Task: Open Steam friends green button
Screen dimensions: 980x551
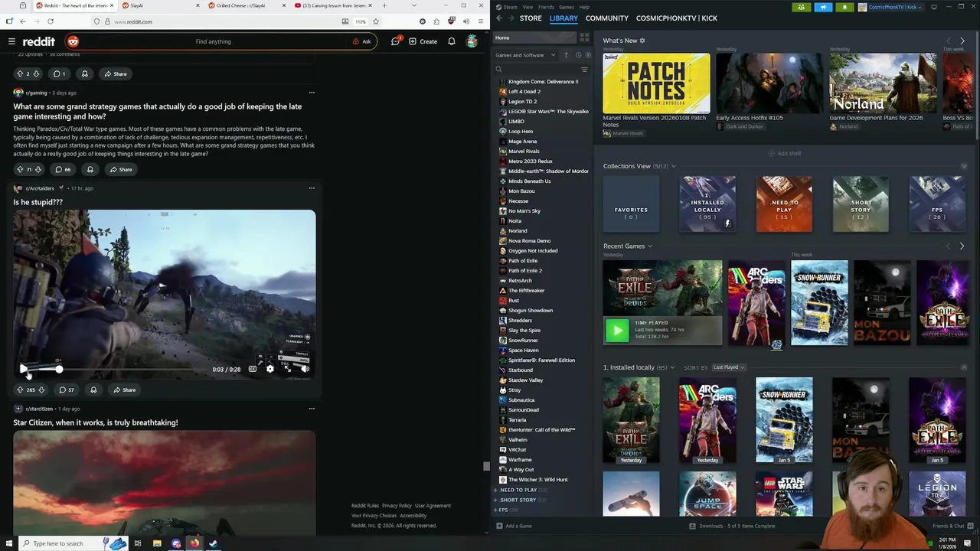Action: click(802, 7)
